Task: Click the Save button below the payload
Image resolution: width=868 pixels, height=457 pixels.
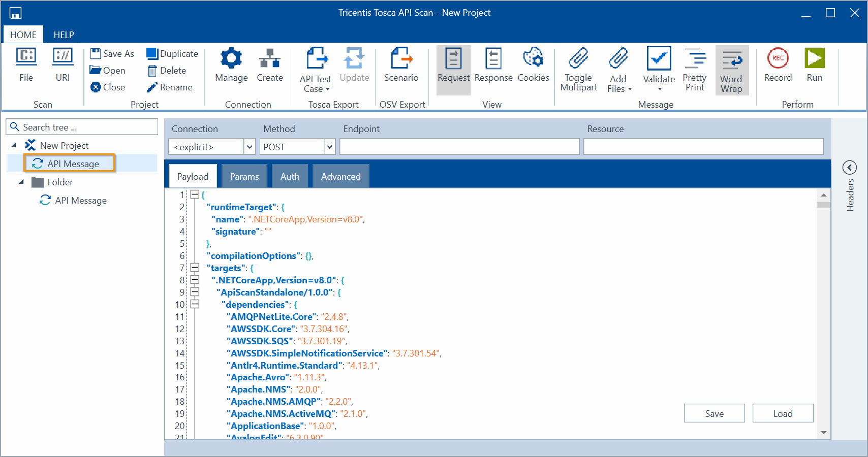Action: pos(714,413)
